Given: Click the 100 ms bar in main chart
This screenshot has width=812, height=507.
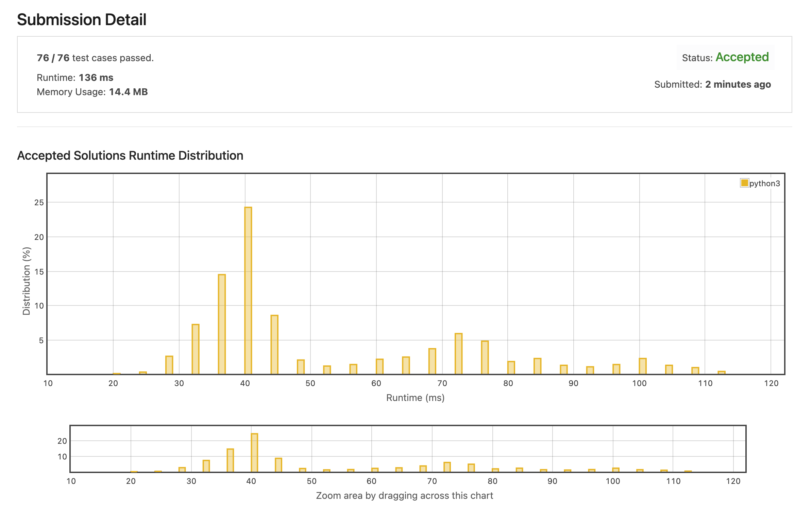Looking at the screenshot, I should point(643,366).
